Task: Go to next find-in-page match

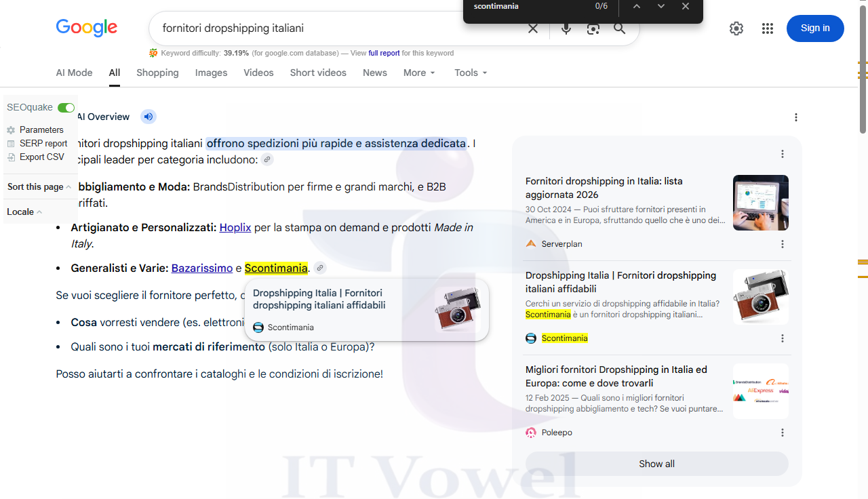Action: pos(661,6)
